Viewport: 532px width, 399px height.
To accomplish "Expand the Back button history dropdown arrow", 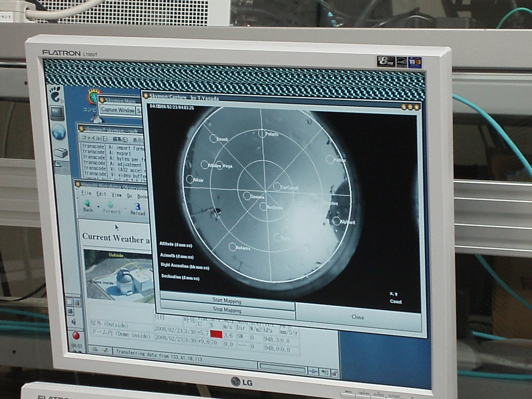I will pyautogui.click(x=98, y=207).
